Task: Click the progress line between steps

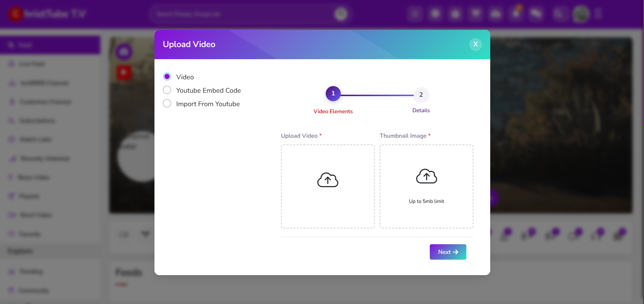Action: point(377,95)
